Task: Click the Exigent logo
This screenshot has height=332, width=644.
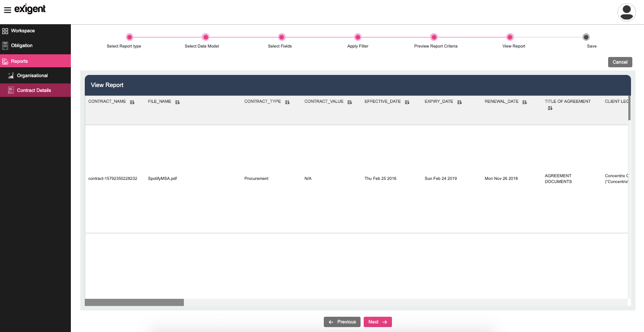Action: click(30, 9)
